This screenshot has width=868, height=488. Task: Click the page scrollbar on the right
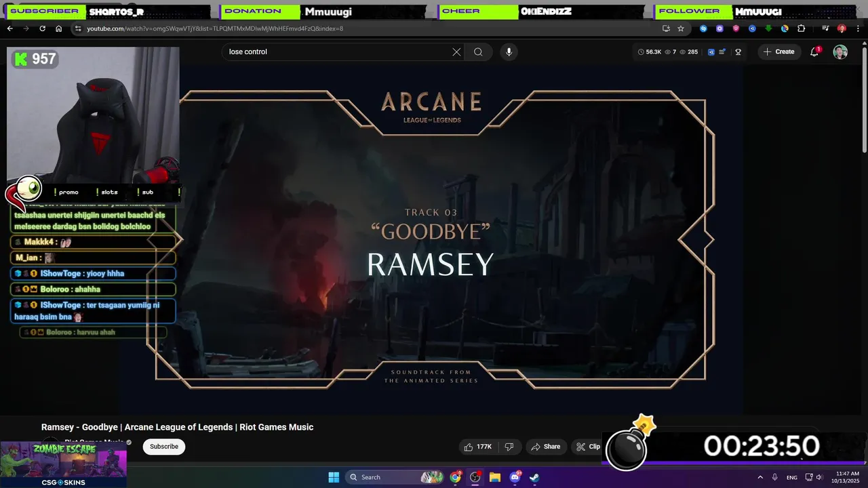[864, 98]
